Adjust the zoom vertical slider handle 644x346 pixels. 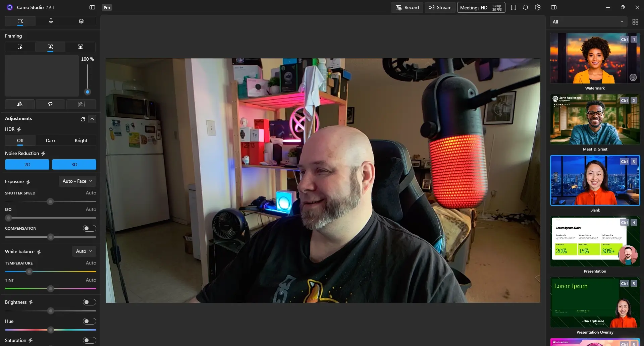click(x=88, y=92)
